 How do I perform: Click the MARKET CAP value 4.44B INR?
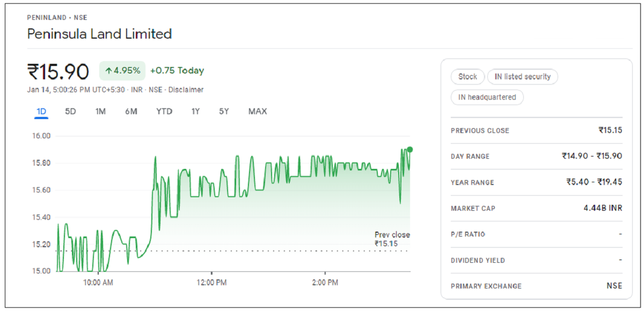[603, 208]
